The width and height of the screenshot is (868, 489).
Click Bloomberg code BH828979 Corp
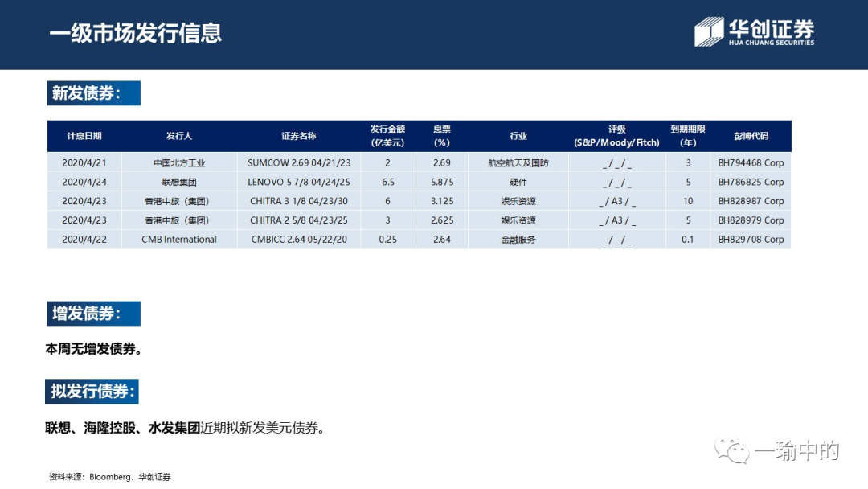[x=751, y=220]
